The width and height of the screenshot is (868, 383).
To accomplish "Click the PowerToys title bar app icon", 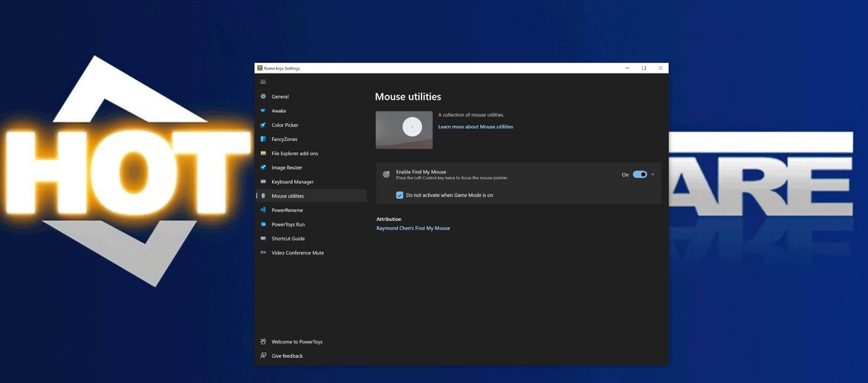I will click(259, 68).
